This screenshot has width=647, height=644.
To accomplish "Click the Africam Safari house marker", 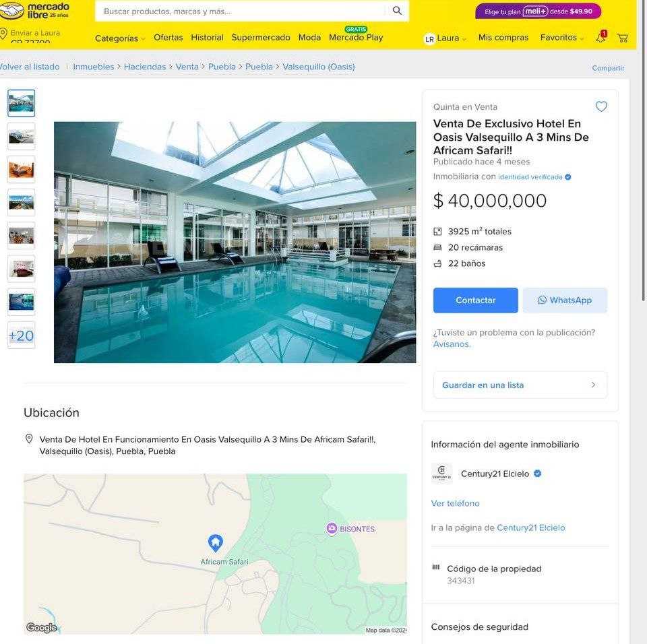I will click(x=216, y=543).
